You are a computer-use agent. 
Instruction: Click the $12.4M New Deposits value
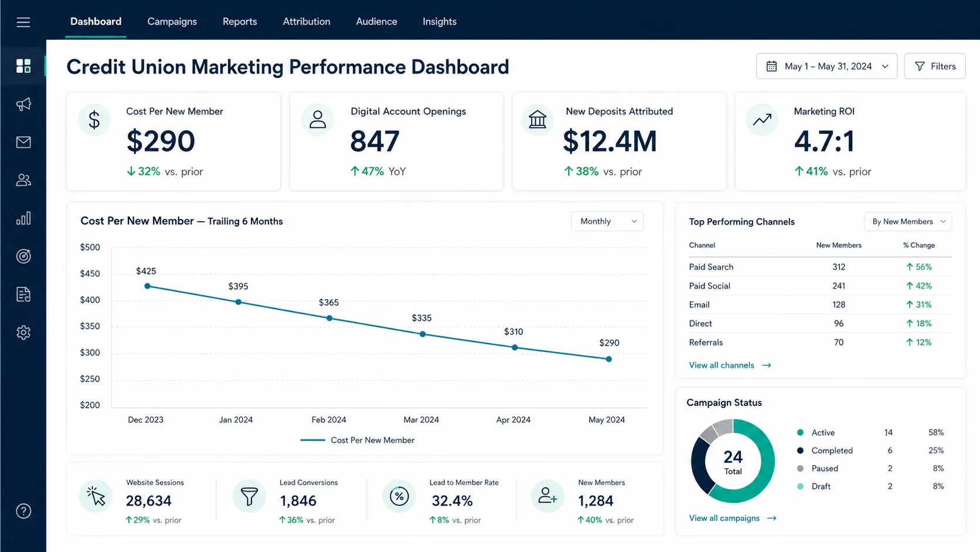(610, 141)
